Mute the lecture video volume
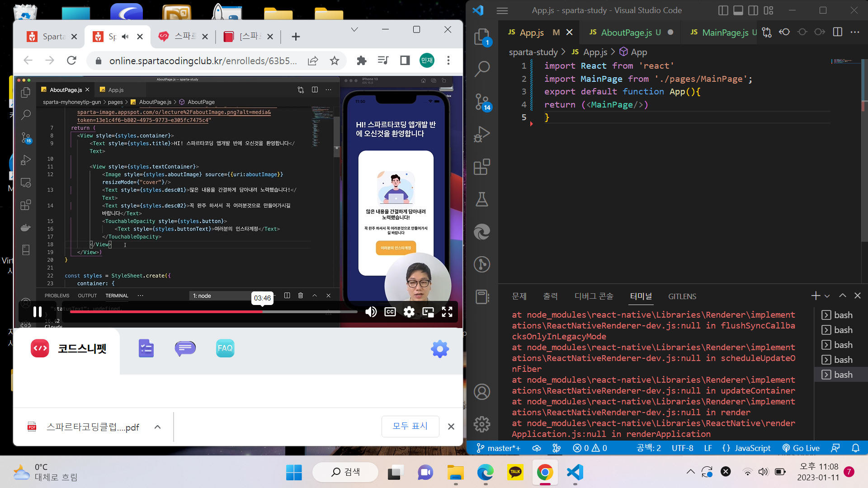The image size is (868, 488). point(371,312)
